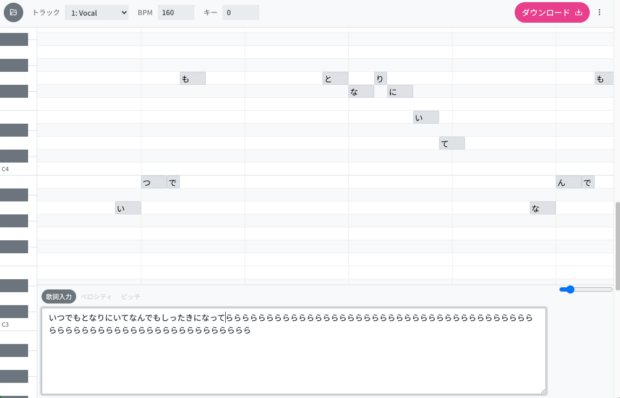Select the に note block
The width and height of the screenshot is (620, 398).
[x=400, y=91]
